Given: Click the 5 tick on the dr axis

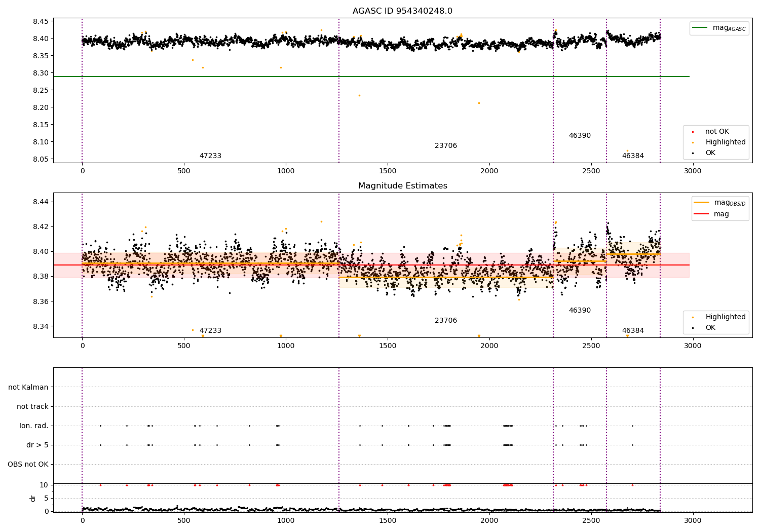Looking at the screenshot, I should coord(47,499).
